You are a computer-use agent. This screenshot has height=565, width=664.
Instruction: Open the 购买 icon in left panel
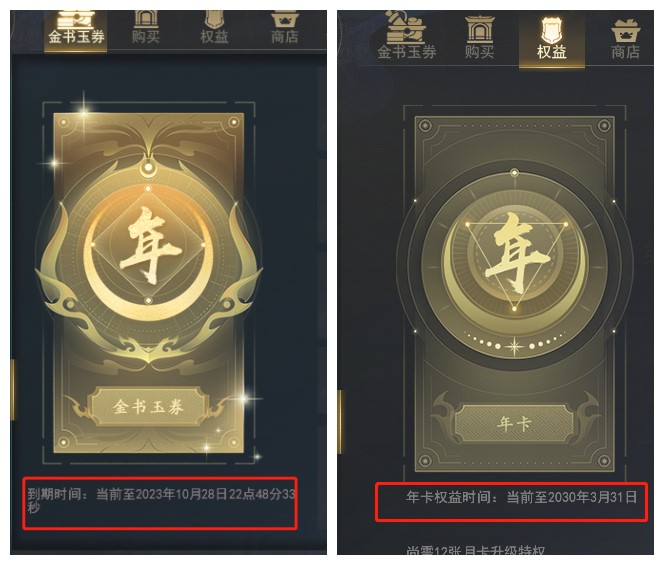coord(146,19)
